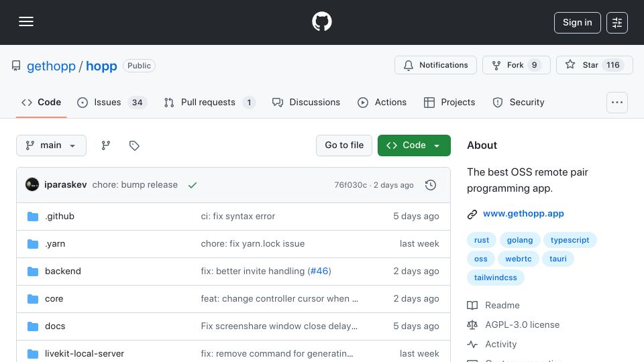Select the golang topic tag
644x362 pixels.
click(519, 240)
